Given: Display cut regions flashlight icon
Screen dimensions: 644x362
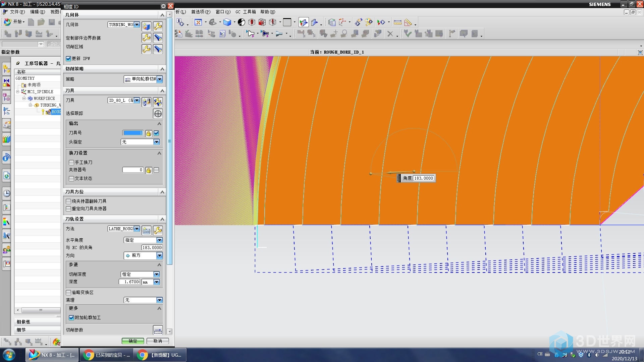Looking at the screenshot, I should pyautogui.click(x=158, y=49).
